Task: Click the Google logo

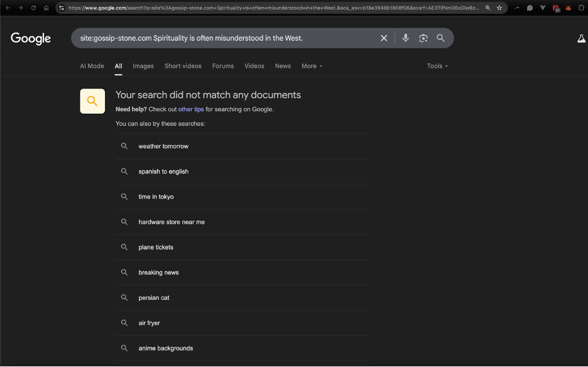Action: [31, 38]
